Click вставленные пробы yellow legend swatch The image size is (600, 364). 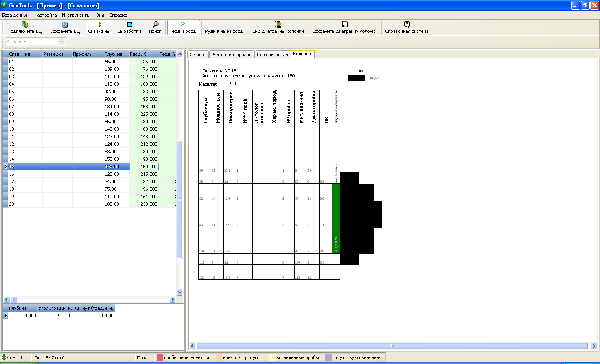point(272,357)
